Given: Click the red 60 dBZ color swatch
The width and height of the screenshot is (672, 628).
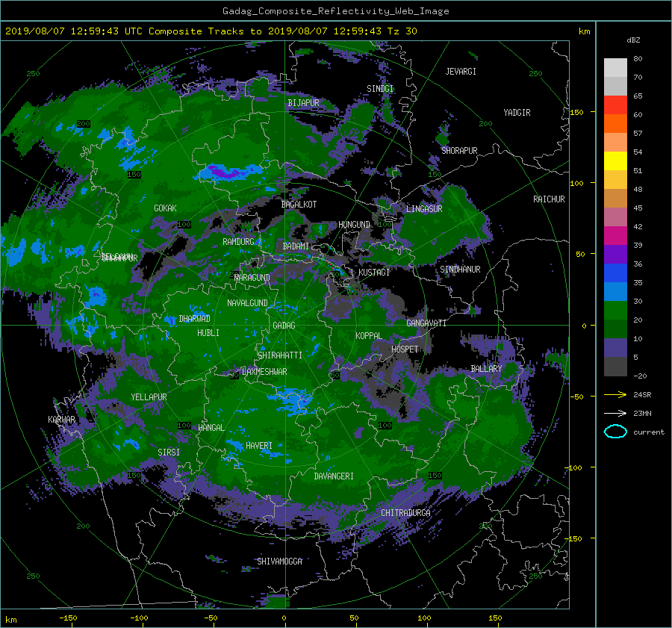Looking at the screenshot, I should click(615, 105).
